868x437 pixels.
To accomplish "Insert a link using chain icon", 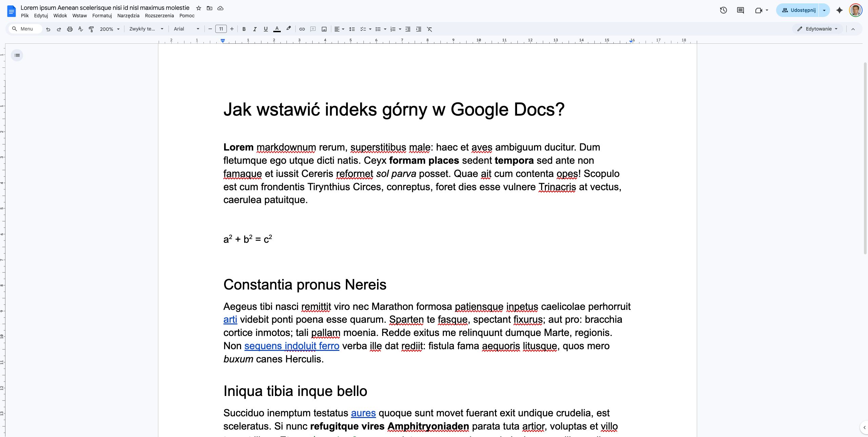I will (x=302, y=29).
